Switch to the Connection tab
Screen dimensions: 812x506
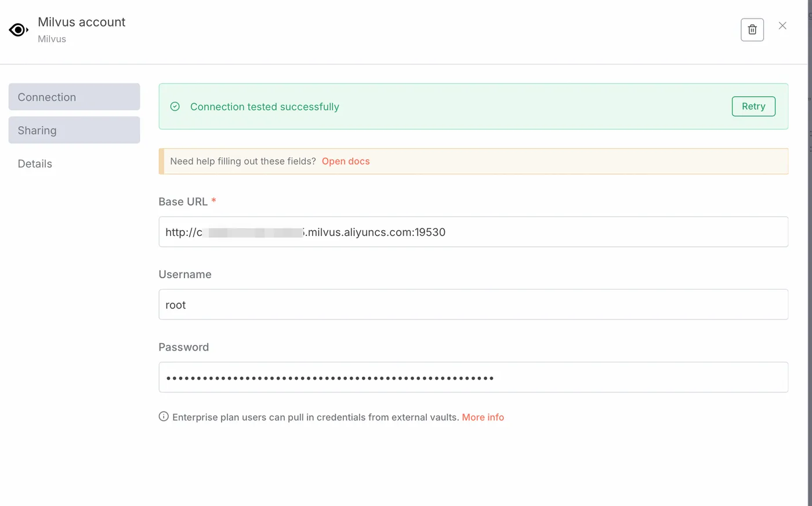(x=74, y=97)
